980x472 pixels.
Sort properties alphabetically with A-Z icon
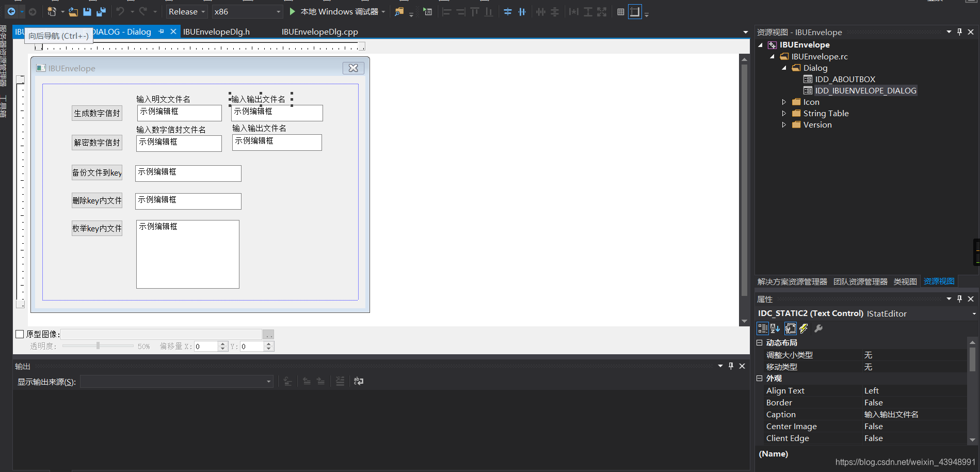(775, 328)
